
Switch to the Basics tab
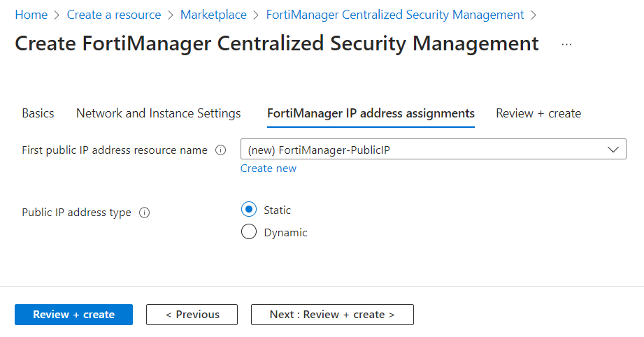tap(38, 113)
